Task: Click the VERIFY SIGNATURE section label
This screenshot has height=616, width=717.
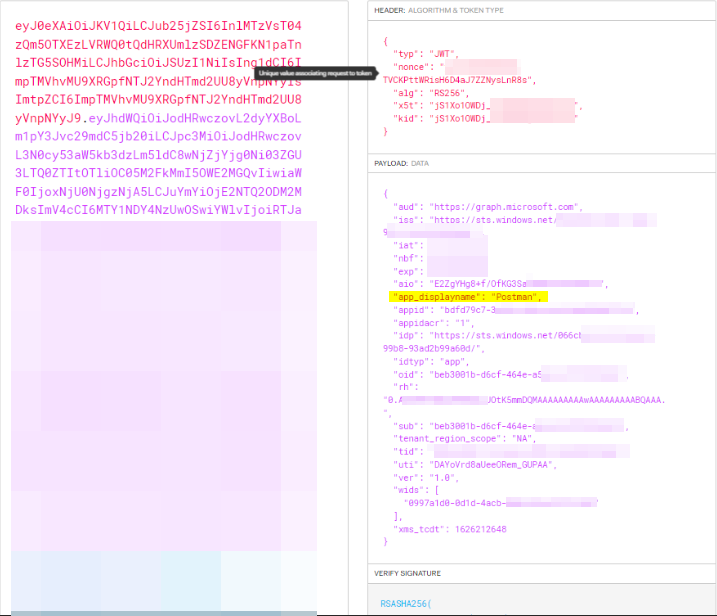Action: click(x=407, y=573)
